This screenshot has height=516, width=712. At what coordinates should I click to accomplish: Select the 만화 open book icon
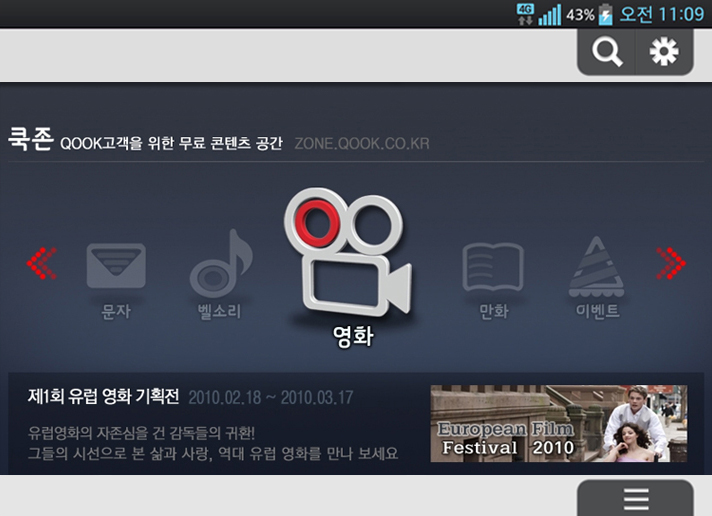(493, 267)
